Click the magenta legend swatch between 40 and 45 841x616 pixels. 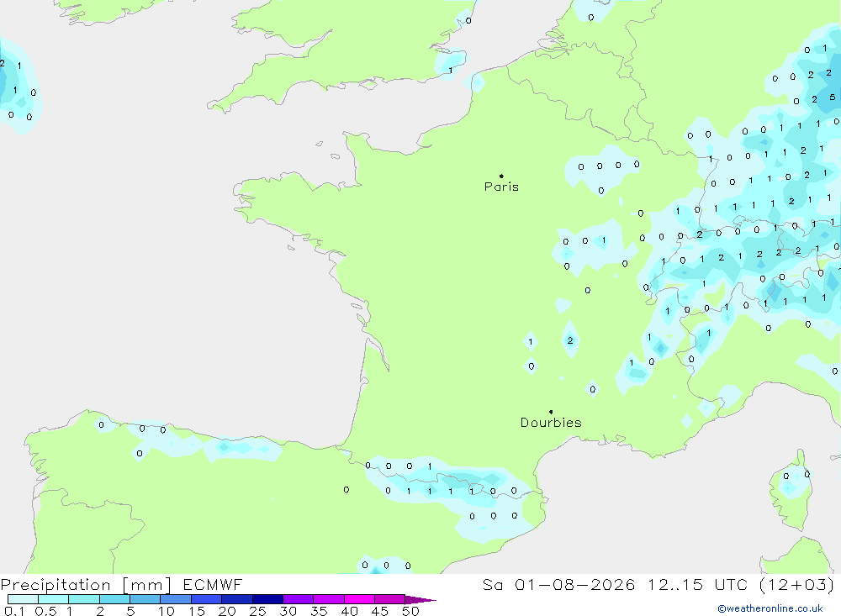tap(359, 599)
